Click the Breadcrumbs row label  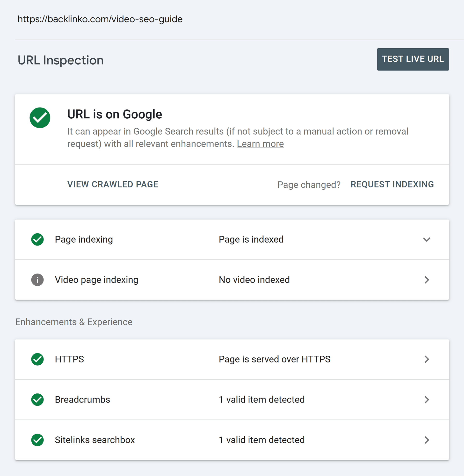coord(82,399)
